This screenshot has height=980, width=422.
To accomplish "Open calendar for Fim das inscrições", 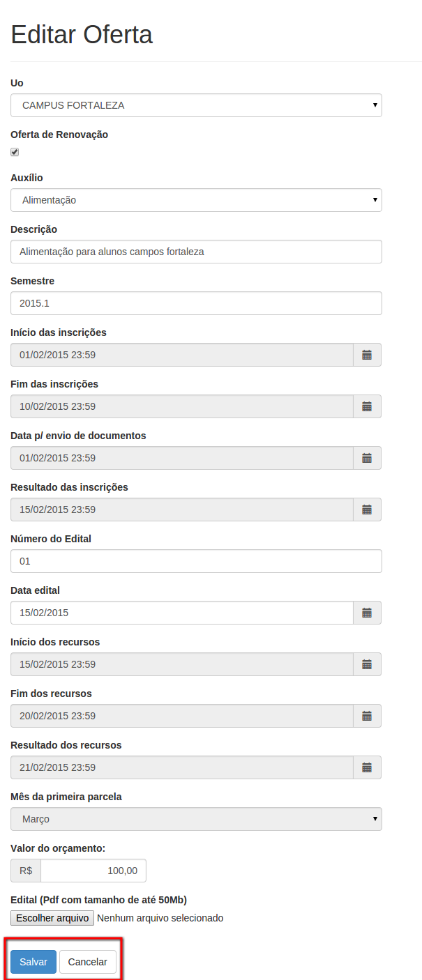I will click(x=367, y=406).
